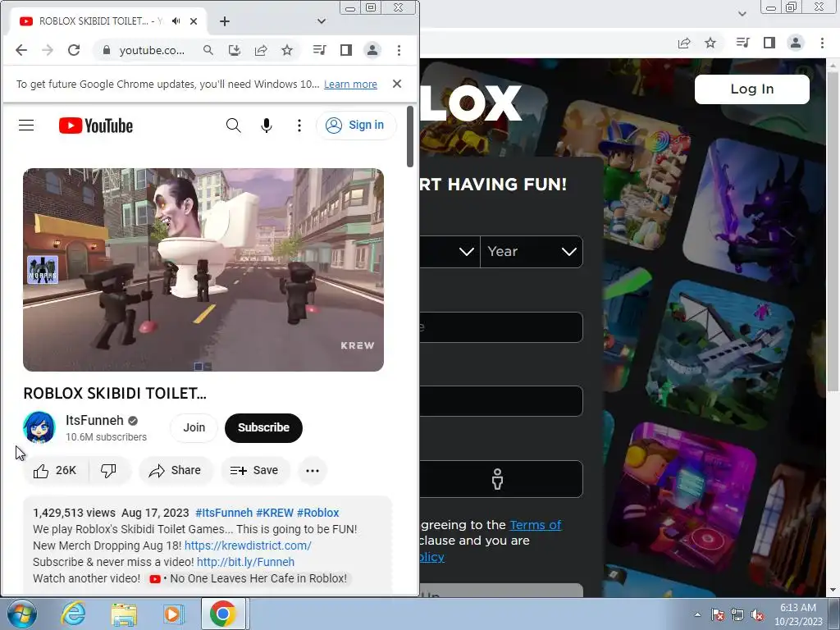
Task: Open Windows Media Player from taskbar
Action: click(x=173, y=614)
